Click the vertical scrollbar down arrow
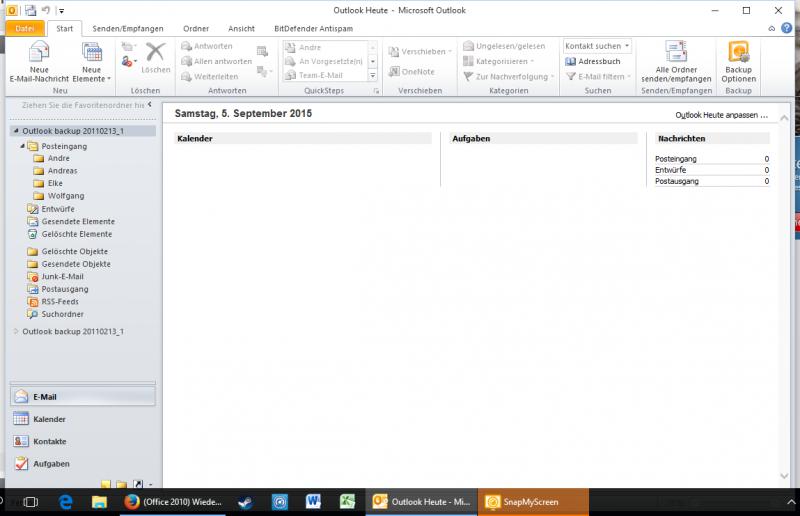This screenshot has height=516, width=800. pyautogui.click(x=784, y=476)
